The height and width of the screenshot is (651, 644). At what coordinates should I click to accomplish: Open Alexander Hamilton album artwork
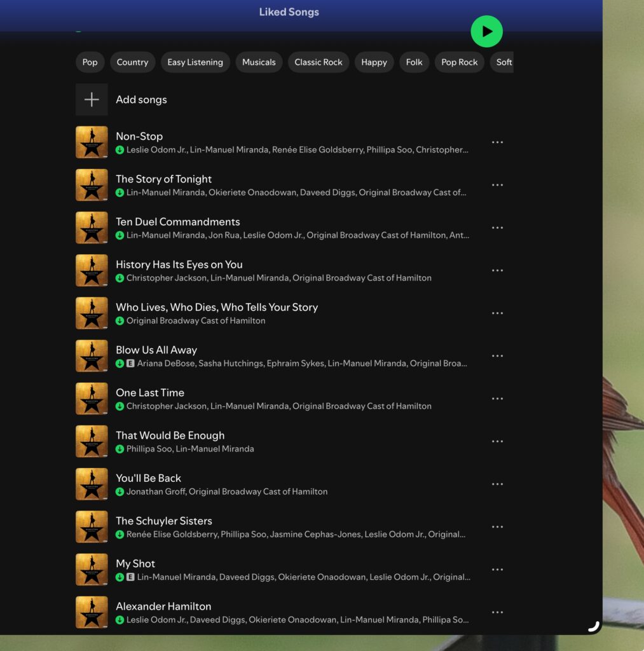tap(92, 612)
